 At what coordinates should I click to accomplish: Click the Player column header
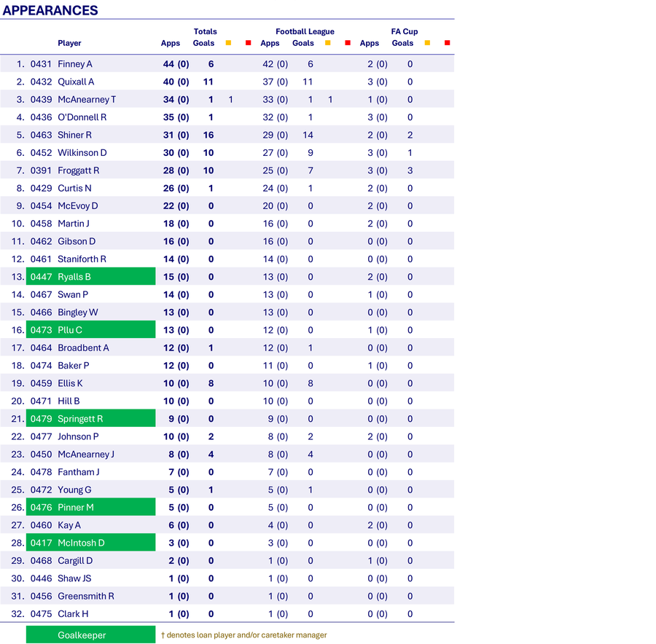point(69,43)
